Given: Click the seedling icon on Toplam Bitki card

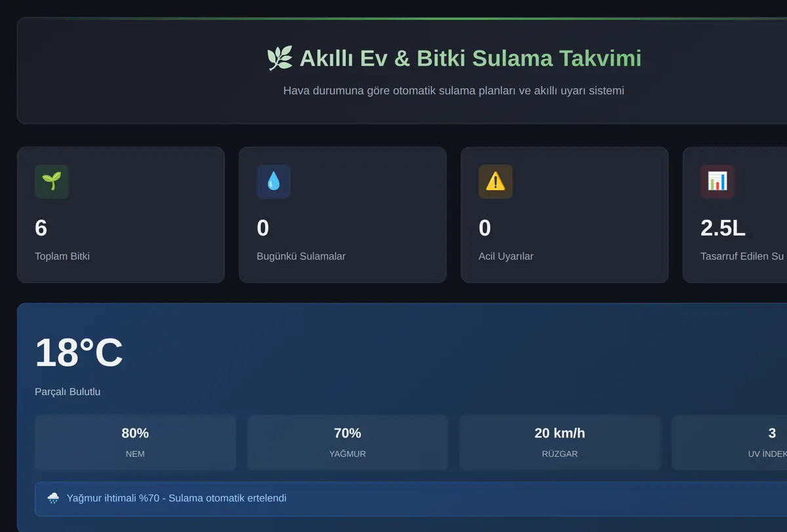Looking at the screenshot, I should (52, 182).
